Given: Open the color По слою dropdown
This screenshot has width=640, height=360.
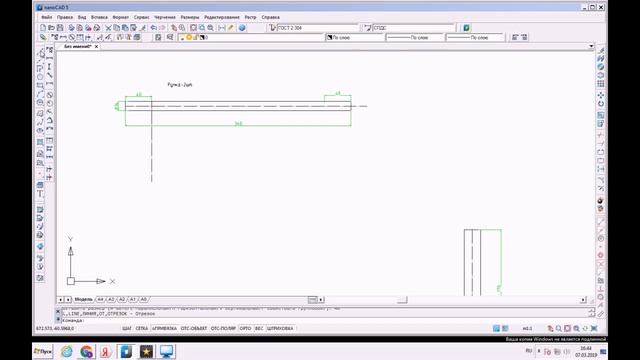Looking at the screenshot, I should (355, 38).
